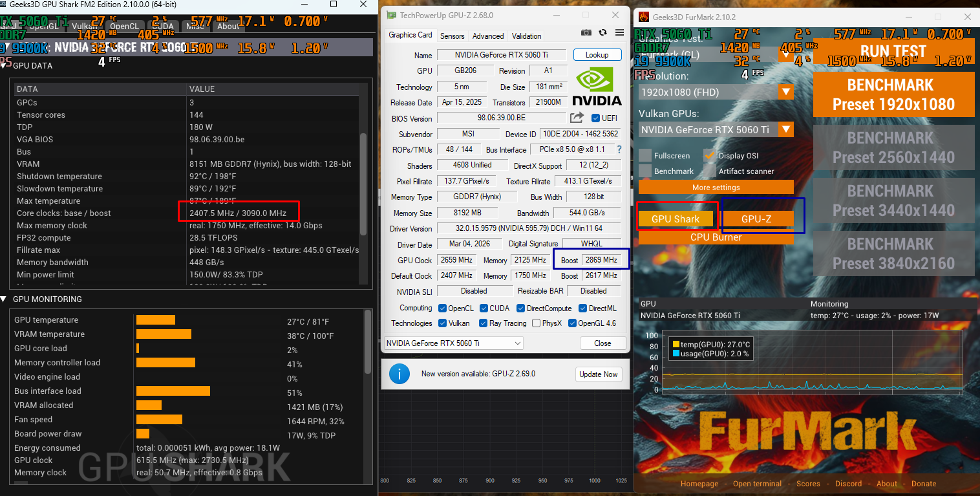Toggle the CUDA checkbox in GPU-Z

tap(483, 308)
